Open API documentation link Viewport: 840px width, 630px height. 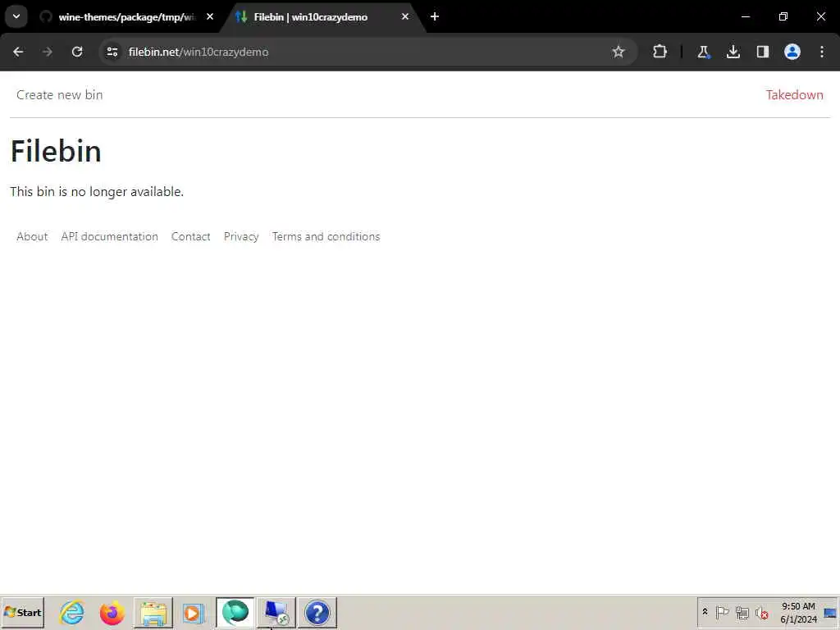coord(109,236)
